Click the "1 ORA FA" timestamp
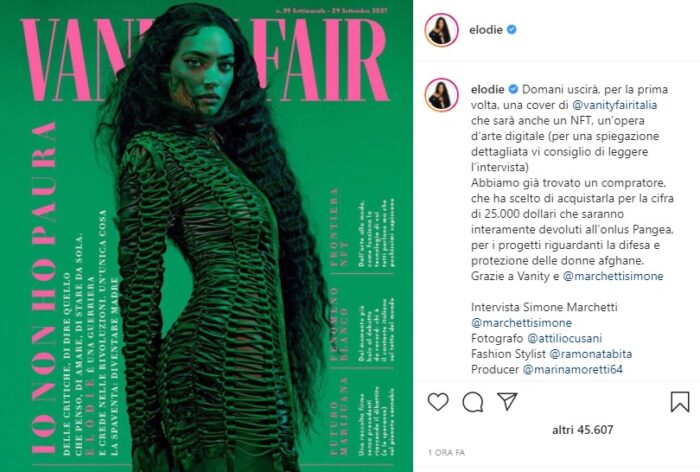700x472 pixels. (x=446, y=453)
